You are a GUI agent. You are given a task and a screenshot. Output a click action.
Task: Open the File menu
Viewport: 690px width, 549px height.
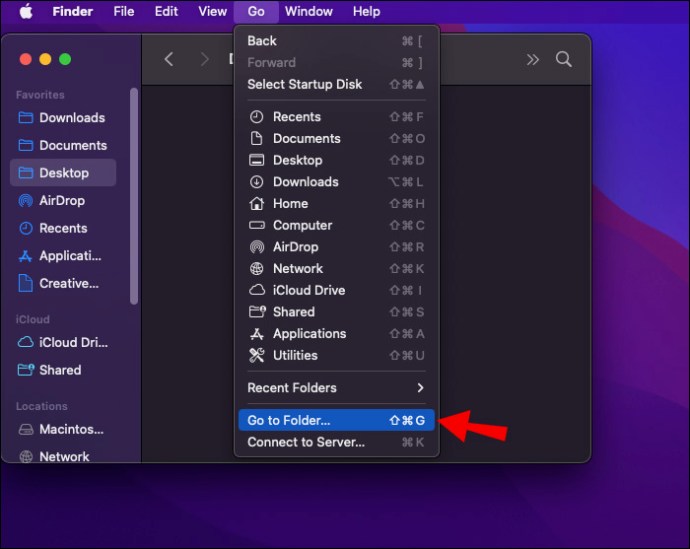pos(124,11)
